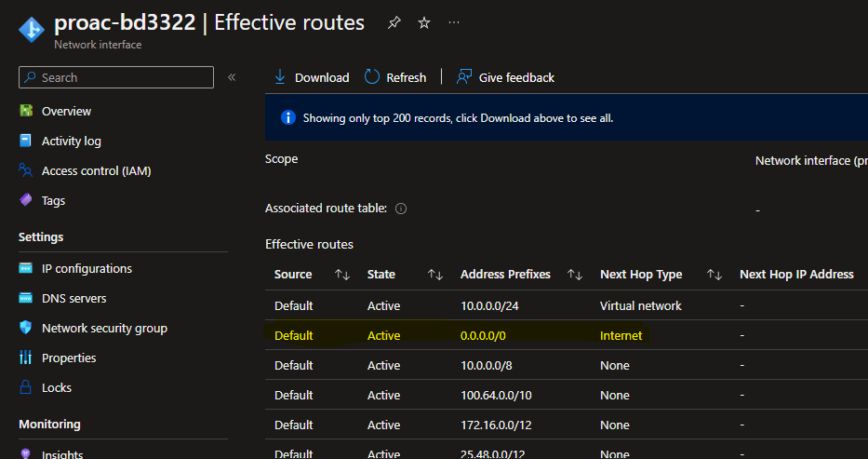Click the info icon beside Associated route table
Viewport: 868px width, 459px height.
[x=401, y=209]
